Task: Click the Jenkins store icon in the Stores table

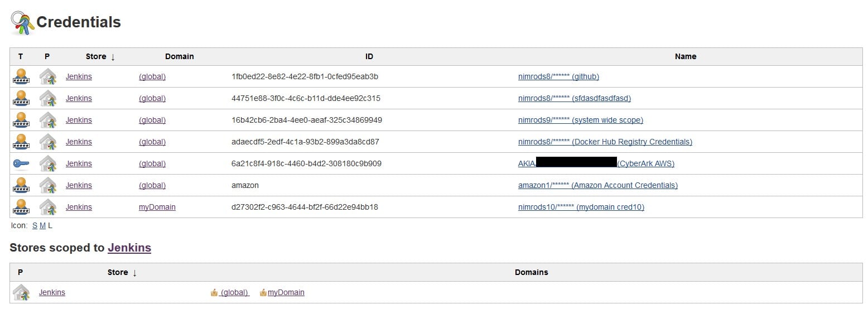Action: pos(21,292)
